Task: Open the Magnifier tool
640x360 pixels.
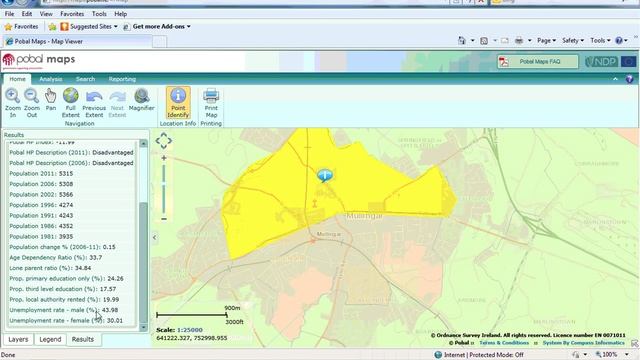Action: click(141, 100)
